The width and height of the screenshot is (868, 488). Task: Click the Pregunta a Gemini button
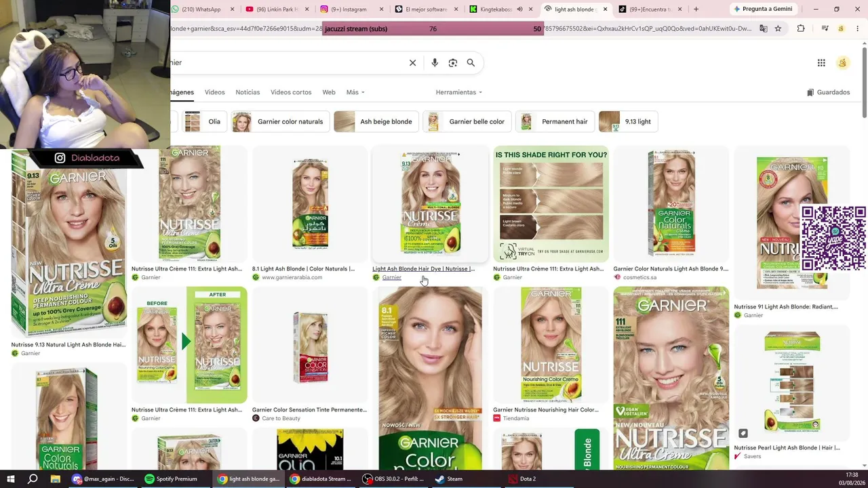click(763, 9)
